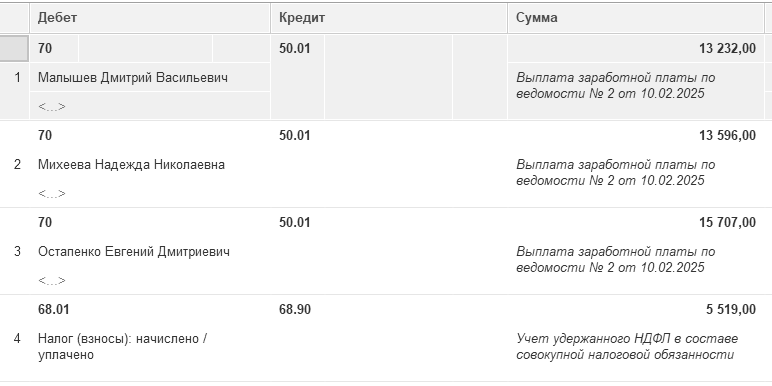Viewport: 772px width, 386px height.
Task: Select debit account 68.01 in row 4
Action: click(x=54, y=310)
